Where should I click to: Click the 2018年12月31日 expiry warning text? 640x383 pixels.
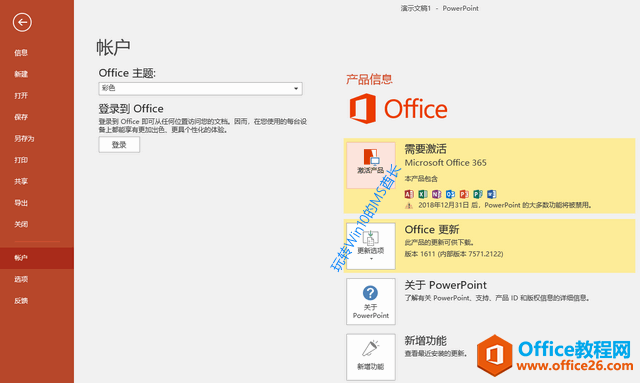[505, 205]
